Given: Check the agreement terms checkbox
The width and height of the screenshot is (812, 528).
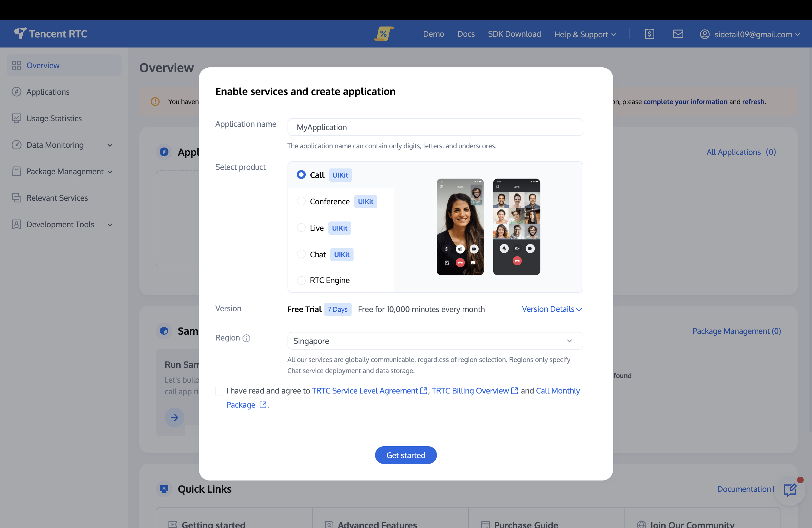Looking at the screenshot, I should click(220, 390).
